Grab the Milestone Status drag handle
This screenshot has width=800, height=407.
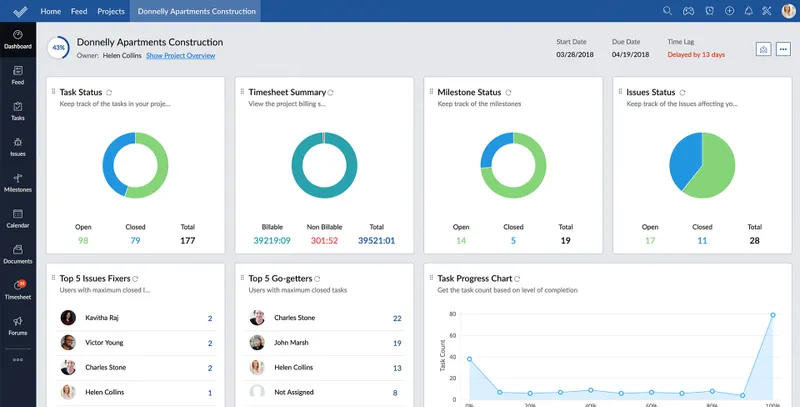(431, 91)
